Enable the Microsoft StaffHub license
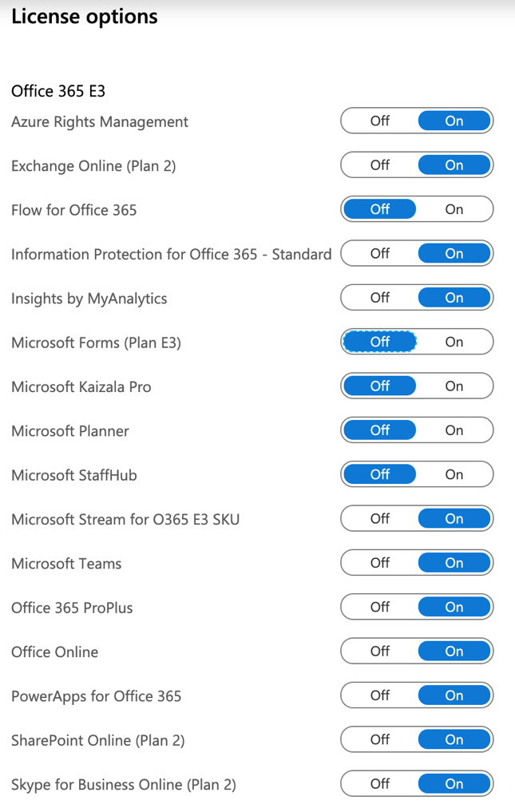This screenshot has height=812, width=515. pos(454,474)
